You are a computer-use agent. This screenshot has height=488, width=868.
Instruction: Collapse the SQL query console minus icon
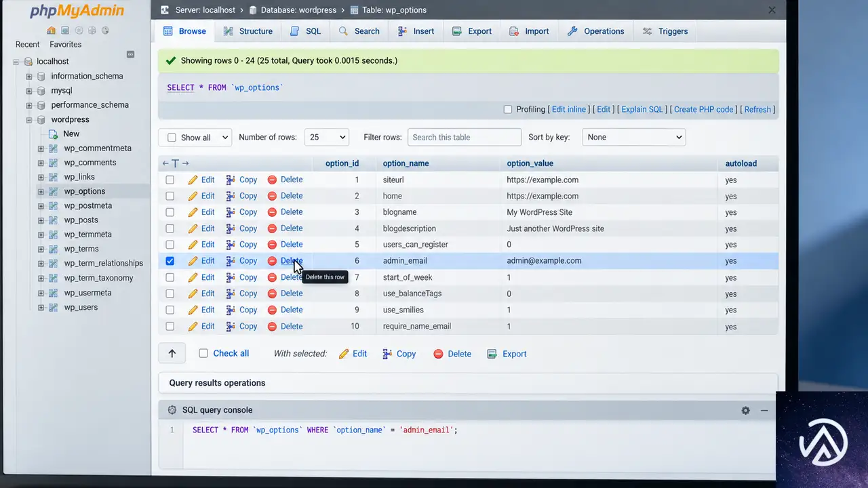pos(764,410)
